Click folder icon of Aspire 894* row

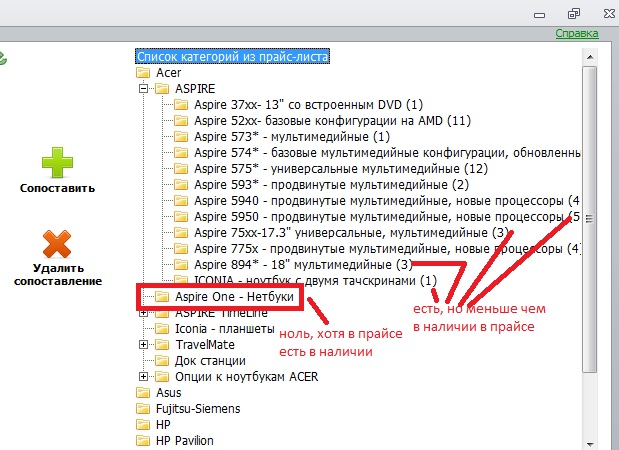tap(181, 264)
